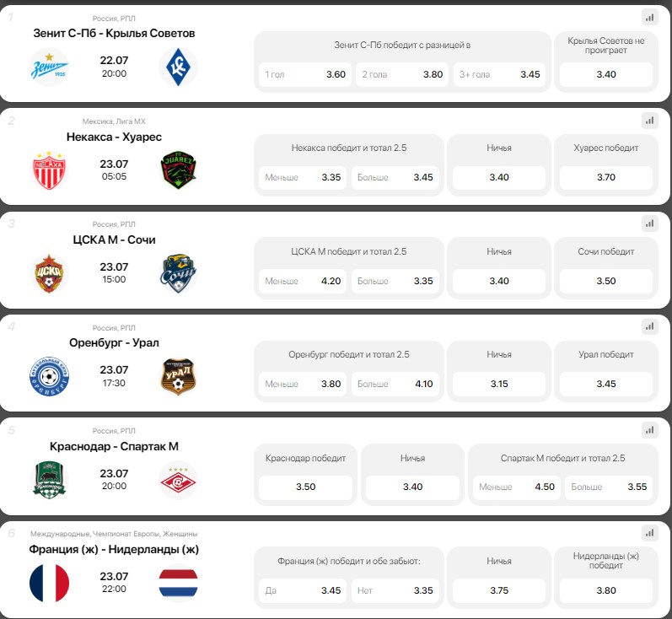
Task: Open statistics icon for Zenit match
Action: (x=648, y=17)
